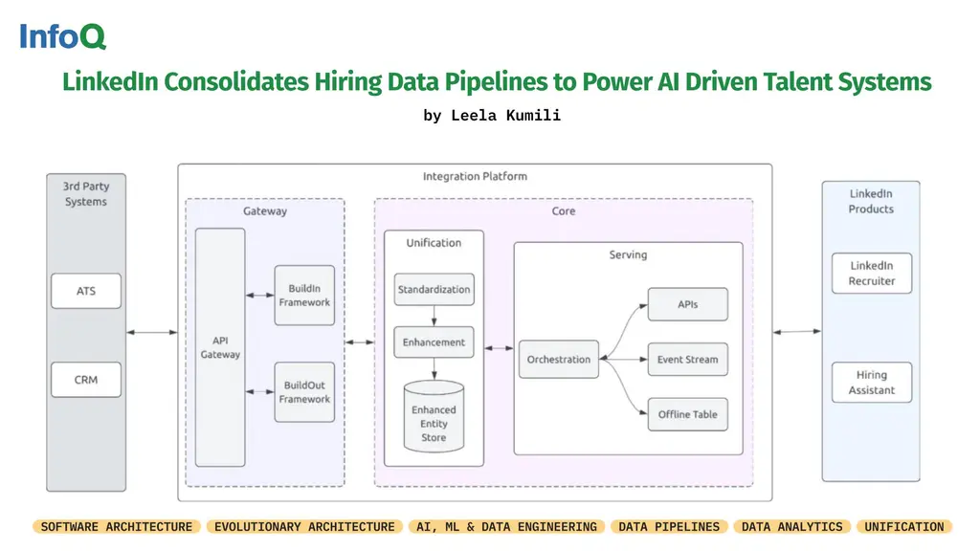
Task: Select the DATA PIPELINES tag
Action: tap(669, 527)
